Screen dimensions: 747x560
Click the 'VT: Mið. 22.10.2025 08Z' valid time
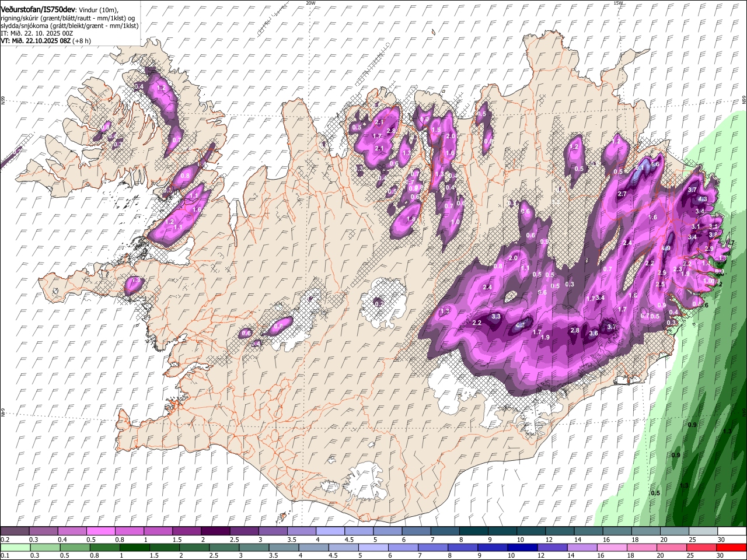coord(36,41)
